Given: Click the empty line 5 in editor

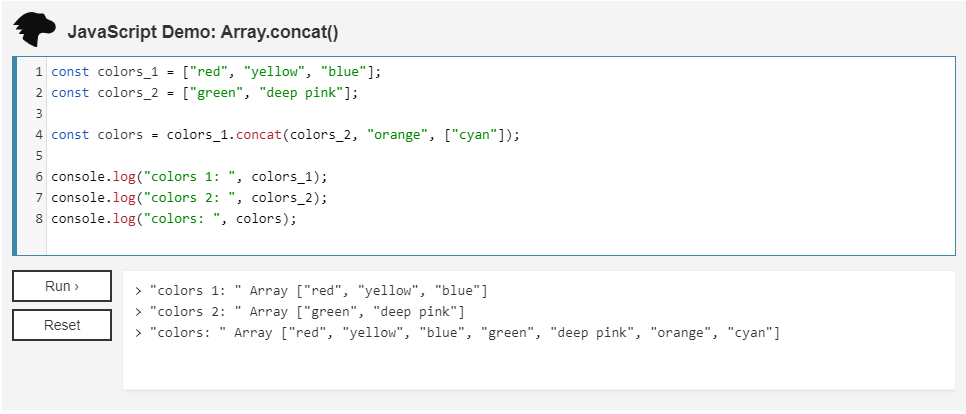Looking at the screenshot, I should pos(300,156).
